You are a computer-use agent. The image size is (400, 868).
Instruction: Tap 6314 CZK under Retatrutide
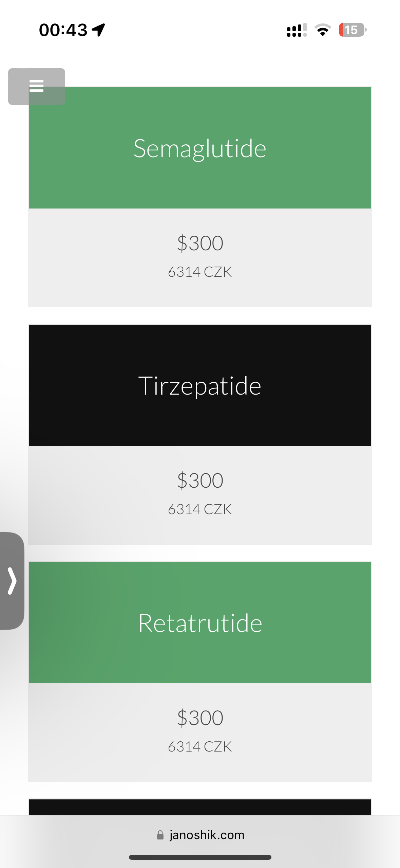(200, 747)
